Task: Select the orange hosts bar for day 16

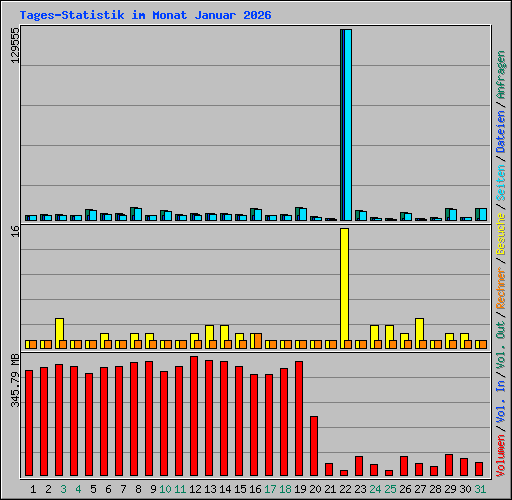Action: click(x=258, y=341)
